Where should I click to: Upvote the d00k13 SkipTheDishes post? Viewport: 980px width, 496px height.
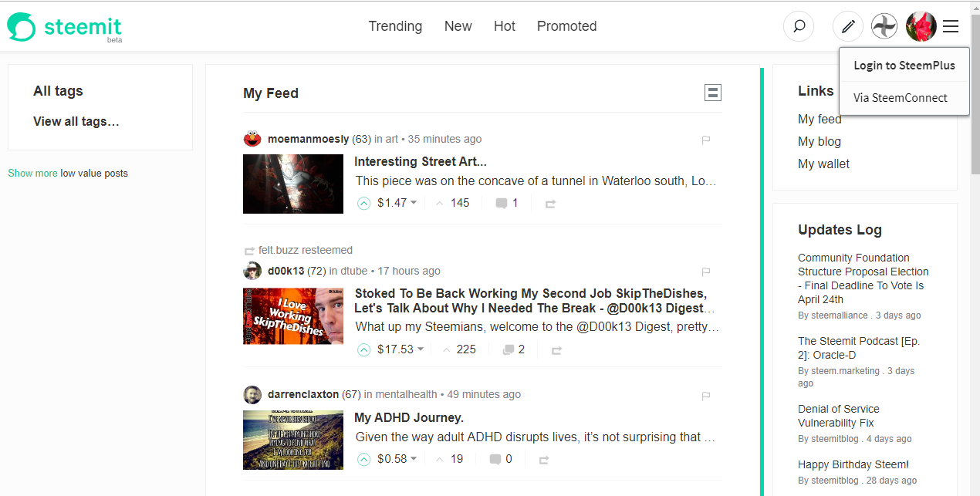click(364, 349)
